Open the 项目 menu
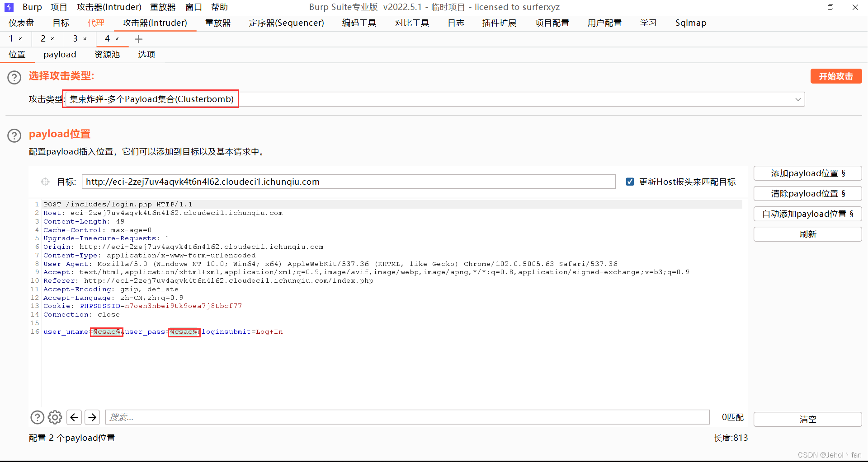 (x=59, y=7)
